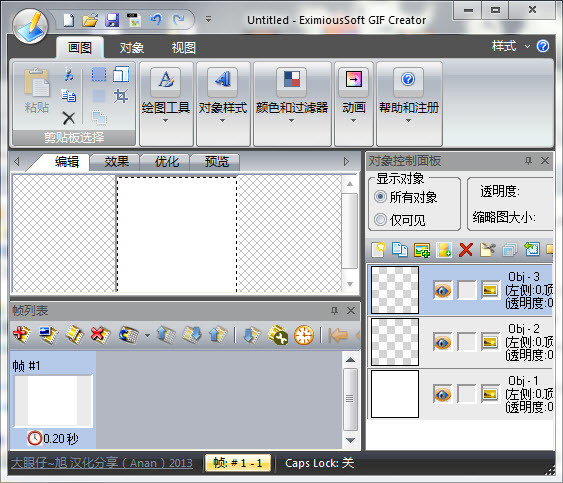Switch to the 效果 tab
This screenshot has height=483, width=563.
pyautogui.click(x=116, y=162)
